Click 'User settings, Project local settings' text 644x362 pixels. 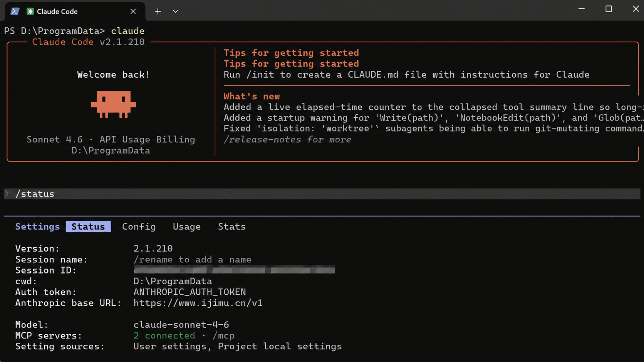(x=238, y=347)
